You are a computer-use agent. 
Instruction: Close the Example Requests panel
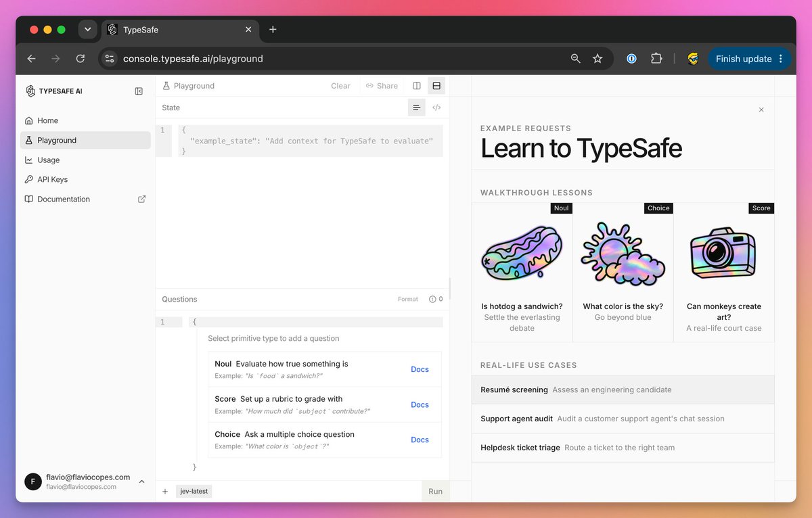pos(761,110)
